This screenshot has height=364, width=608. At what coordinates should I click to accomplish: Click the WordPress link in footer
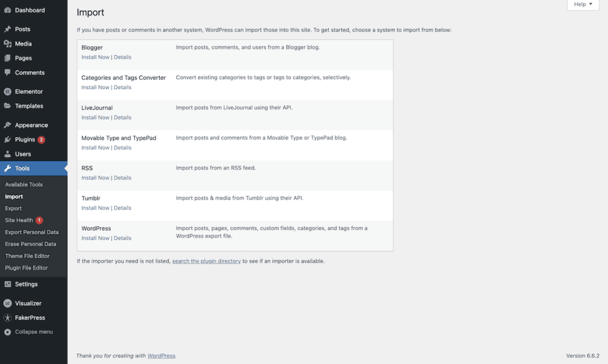click(161, 356)
